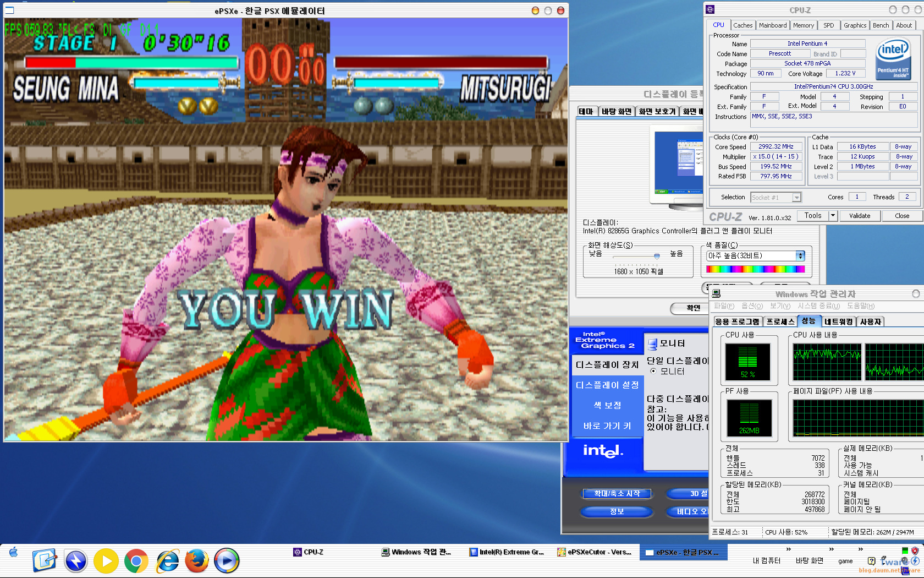Click the Validate button in CPU-Z
Viewport: 924px width, 578px height.
click(x=860, y=216)
